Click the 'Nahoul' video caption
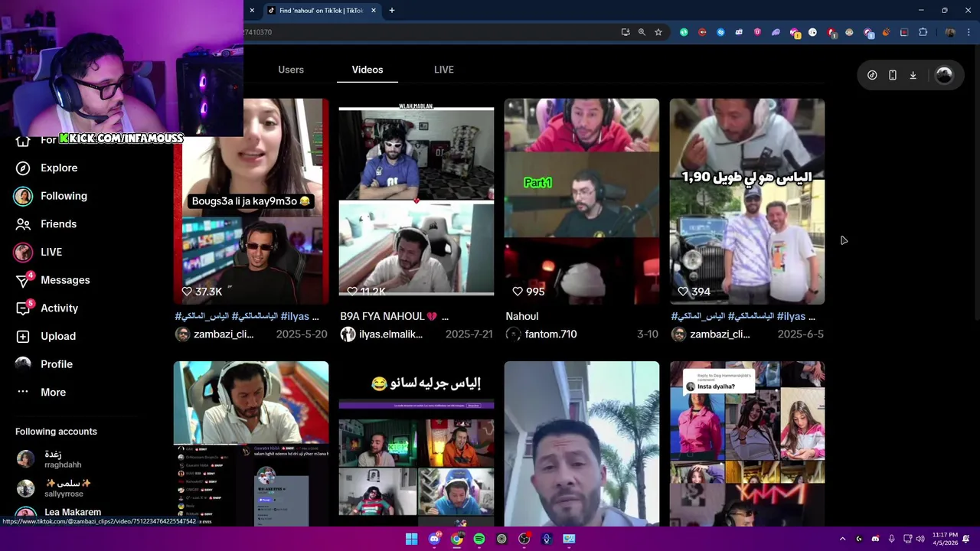The image size is (980, 551). click(x=522, y=316)
